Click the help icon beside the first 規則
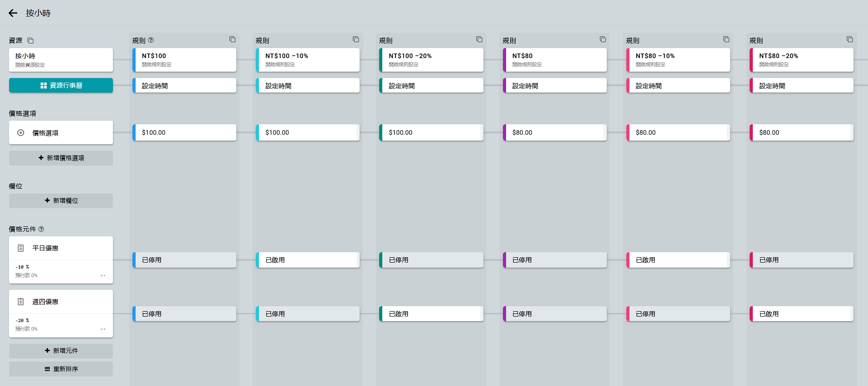The height and width of the screenshot is (386, 868). tap(151, 40)
